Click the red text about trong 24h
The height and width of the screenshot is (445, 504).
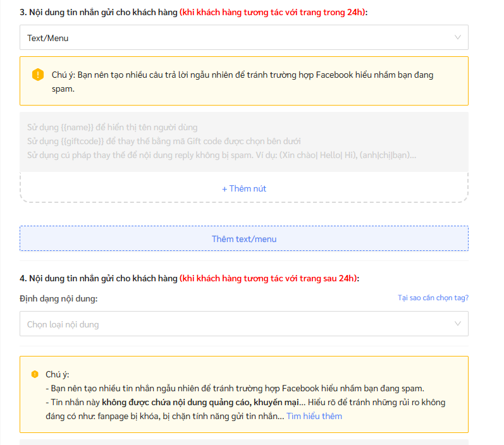272,12
